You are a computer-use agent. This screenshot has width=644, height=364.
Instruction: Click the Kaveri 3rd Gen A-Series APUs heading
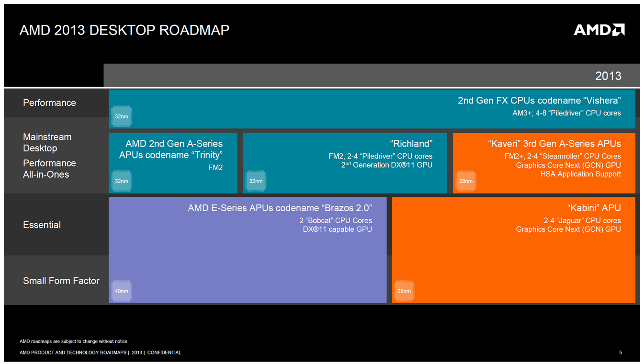click(554, 144)
